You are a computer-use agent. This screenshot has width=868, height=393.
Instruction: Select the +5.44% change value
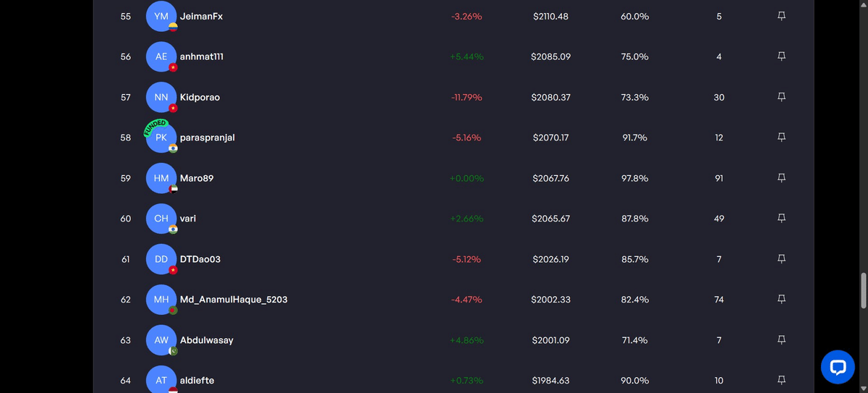click(467, 56)
